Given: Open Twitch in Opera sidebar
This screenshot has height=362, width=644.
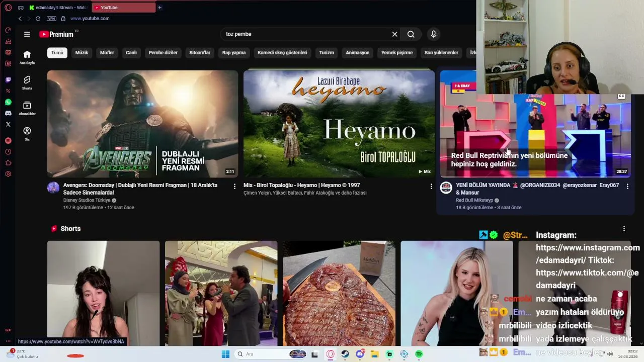Looking at the screenshot, I should point(8,80).
